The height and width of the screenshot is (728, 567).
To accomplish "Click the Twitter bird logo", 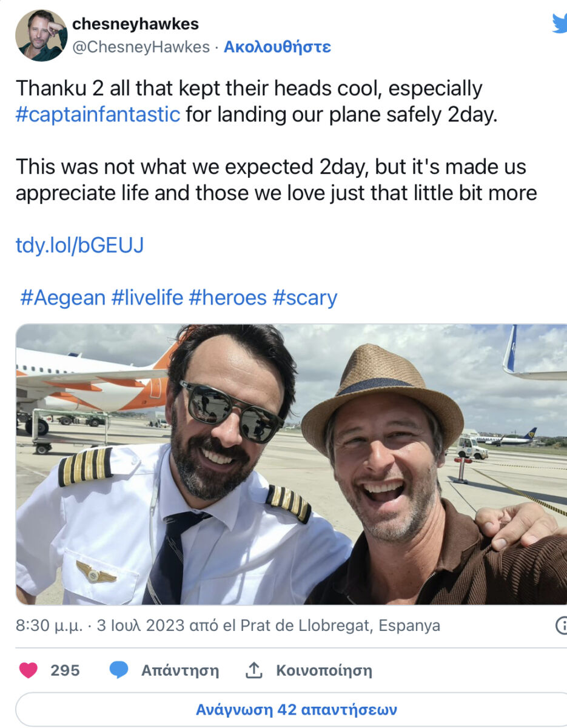I will [559, 23].
